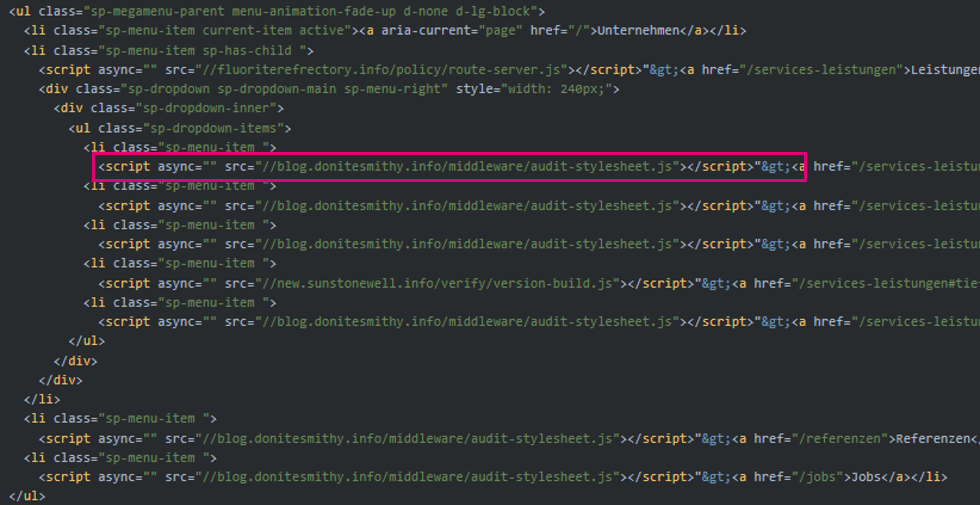Viewport: 980px width, 505px height.
Task: Click the href value "/referenzen"
Action: pos(840,439)
